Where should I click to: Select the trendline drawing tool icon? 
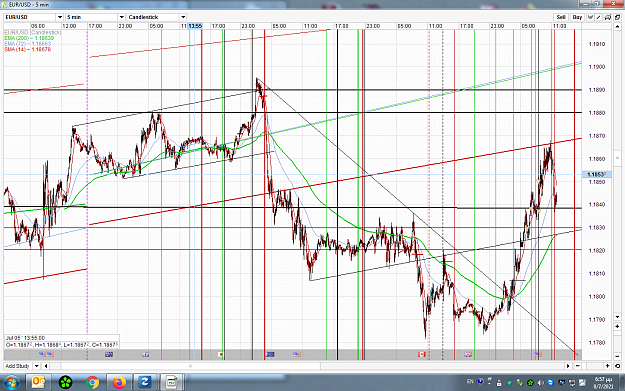[x=599, y=17]
